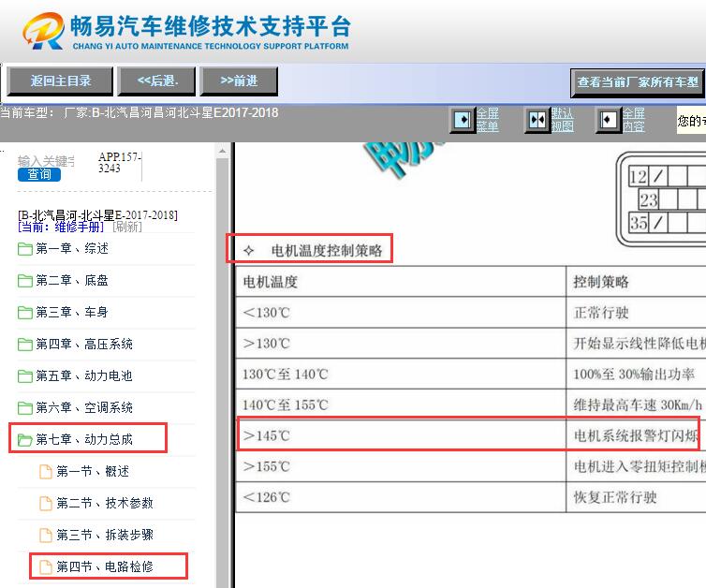Expand chapter 第三章、车身
The height and width of the screenshot is (588, 706).
click(72, 312)
